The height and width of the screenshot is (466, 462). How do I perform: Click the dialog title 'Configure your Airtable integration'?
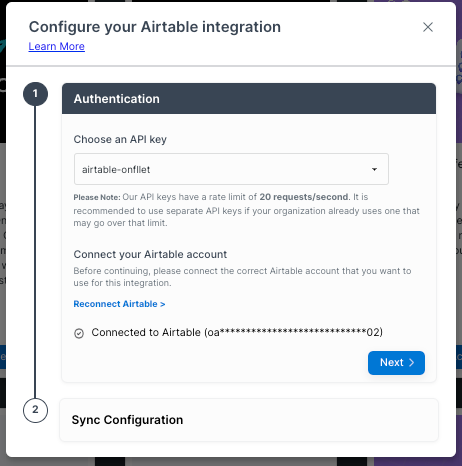coord(155,27)
